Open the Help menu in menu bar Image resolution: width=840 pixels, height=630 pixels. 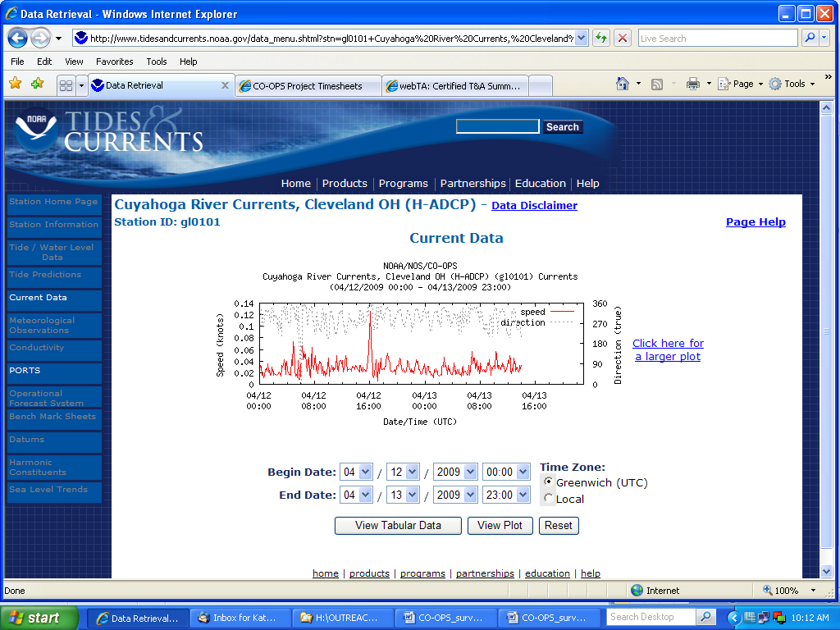189,62
